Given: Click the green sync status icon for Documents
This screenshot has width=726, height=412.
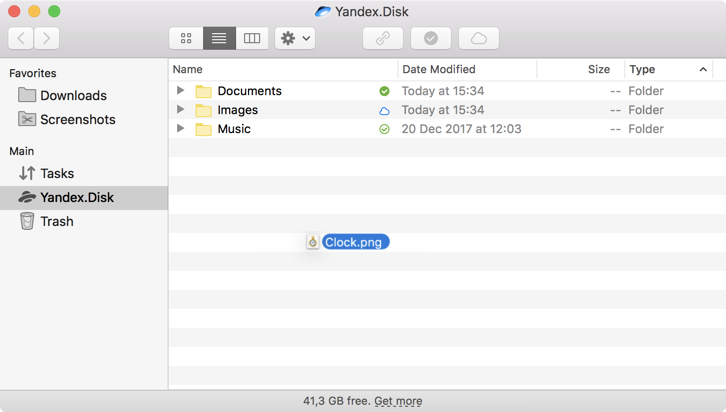Looking at the screenshot, I should [384, 91].
